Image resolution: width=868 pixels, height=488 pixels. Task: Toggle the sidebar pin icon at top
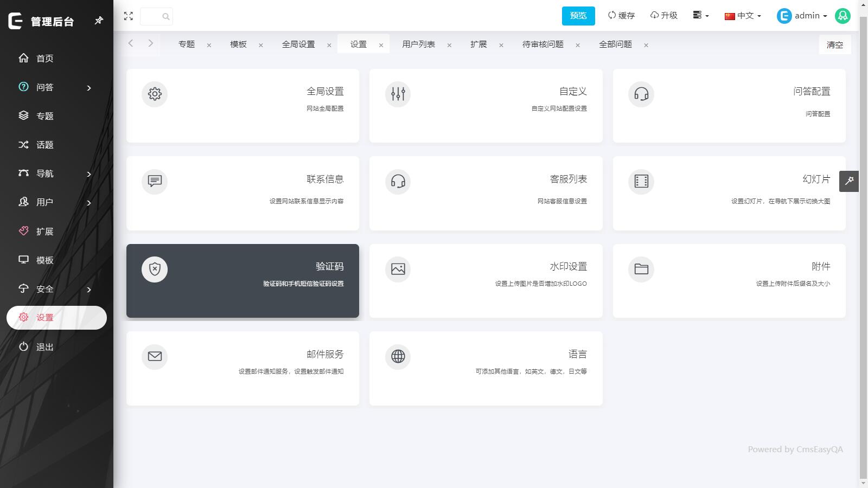tap(99, 20)
